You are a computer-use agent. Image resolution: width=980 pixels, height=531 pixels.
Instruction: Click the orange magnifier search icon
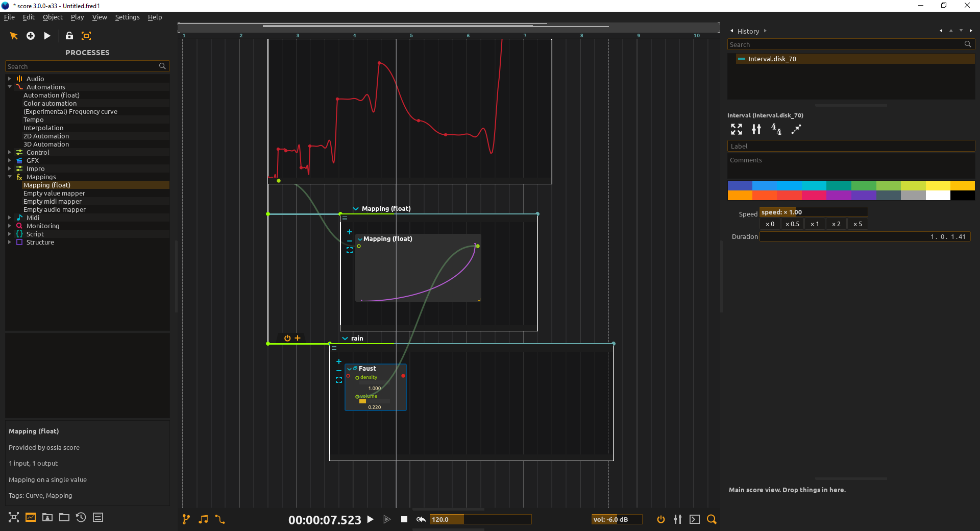(x=712, y=519)
